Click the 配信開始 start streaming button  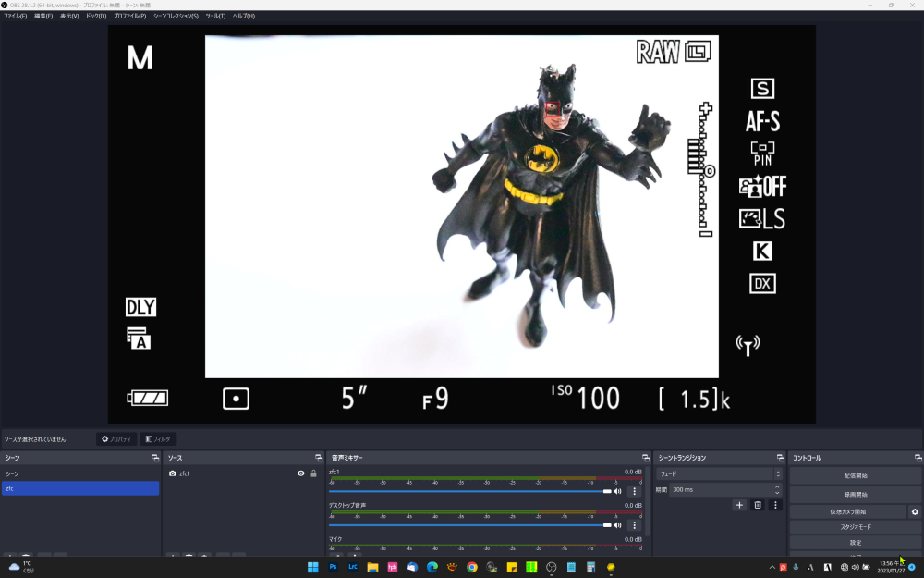[x=856, y=475]
